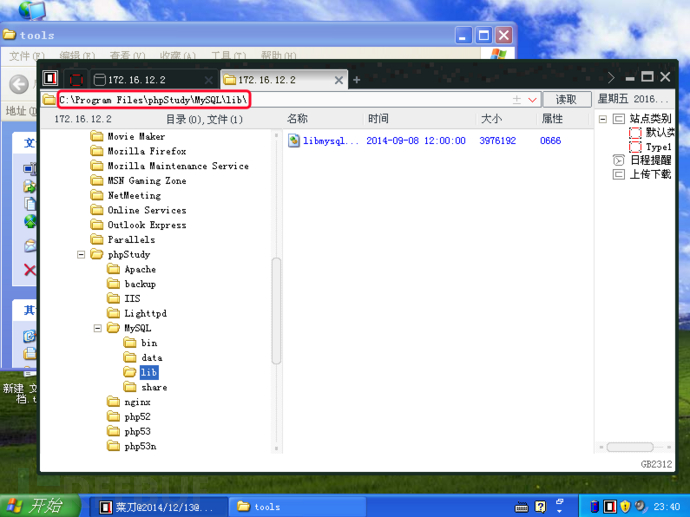Open the 上传下载 item

tap(642, 175)
